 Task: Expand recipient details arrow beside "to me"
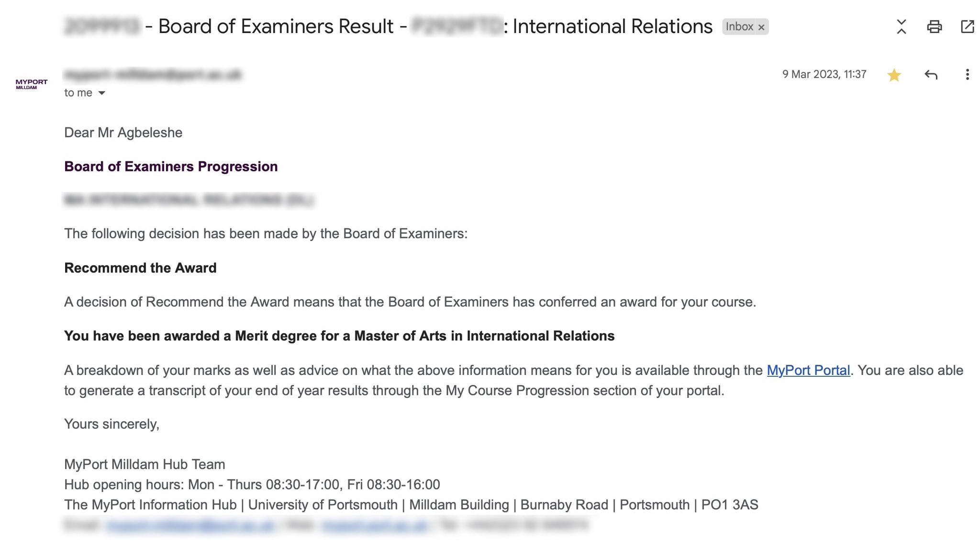tap(101, 93)
